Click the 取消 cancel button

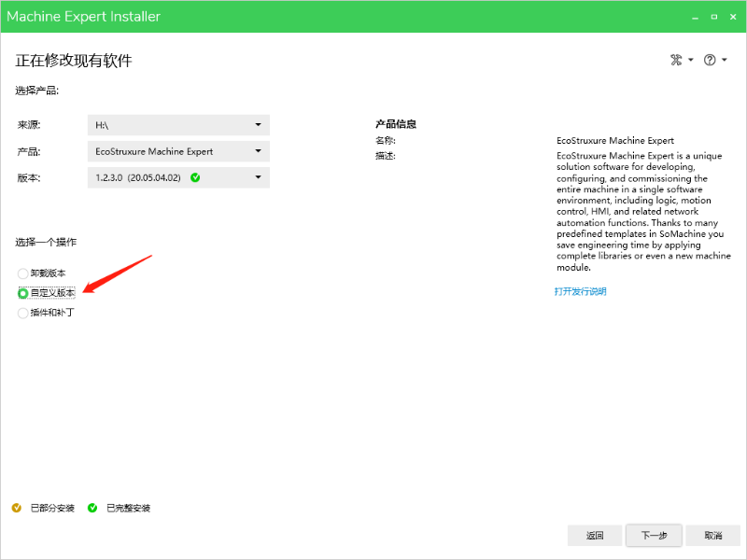(713, 535)
